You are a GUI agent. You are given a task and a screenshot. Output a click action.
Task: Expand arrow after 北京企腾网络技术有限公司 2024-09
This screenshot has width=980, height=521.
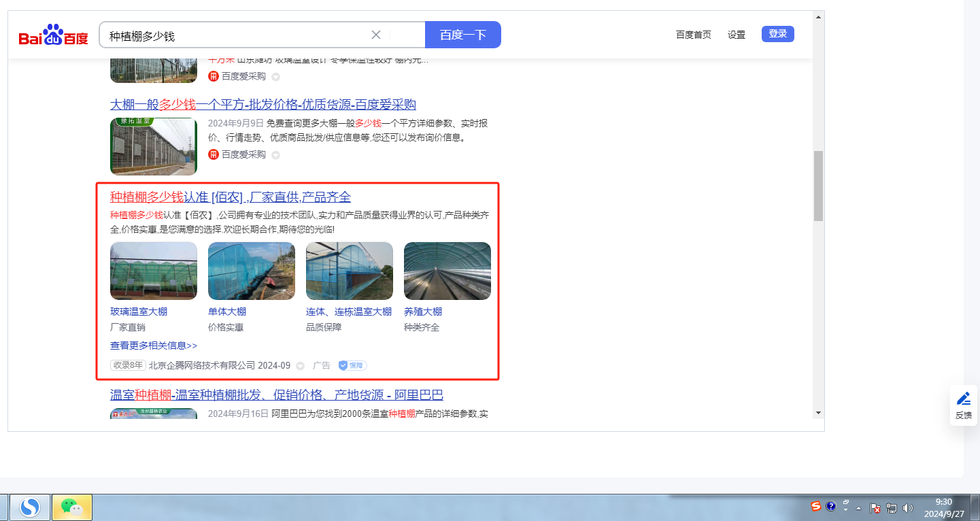click(x=301, y=366)
